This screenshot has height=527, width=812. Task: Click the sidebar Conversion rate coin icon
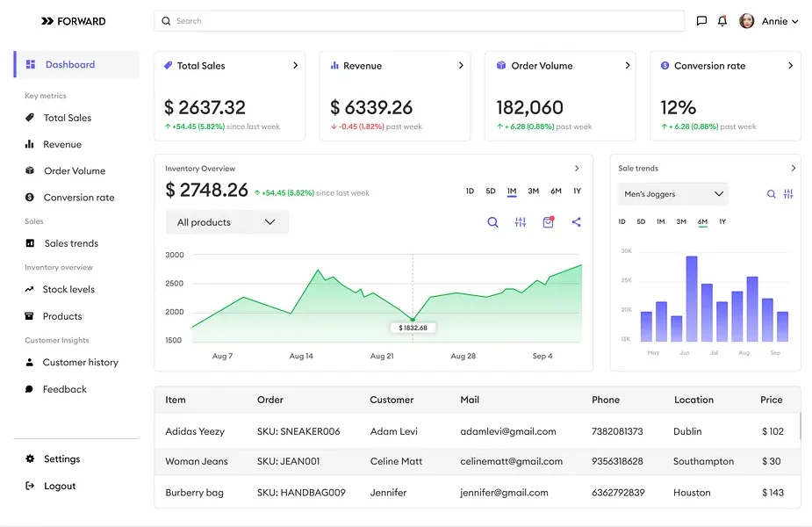click(30, 198)
